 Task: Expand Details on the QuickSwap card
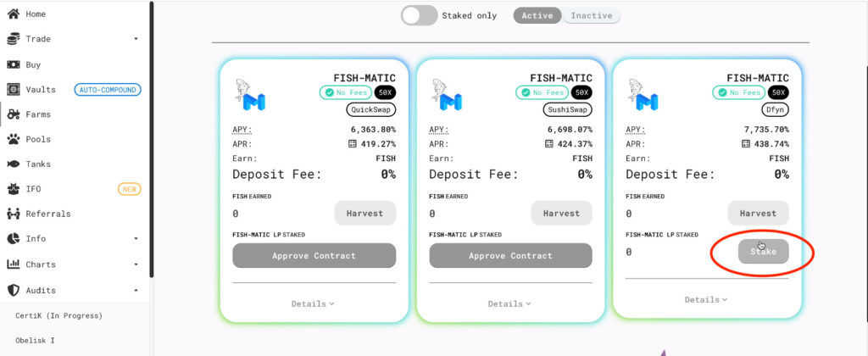(x=314, y=303)
